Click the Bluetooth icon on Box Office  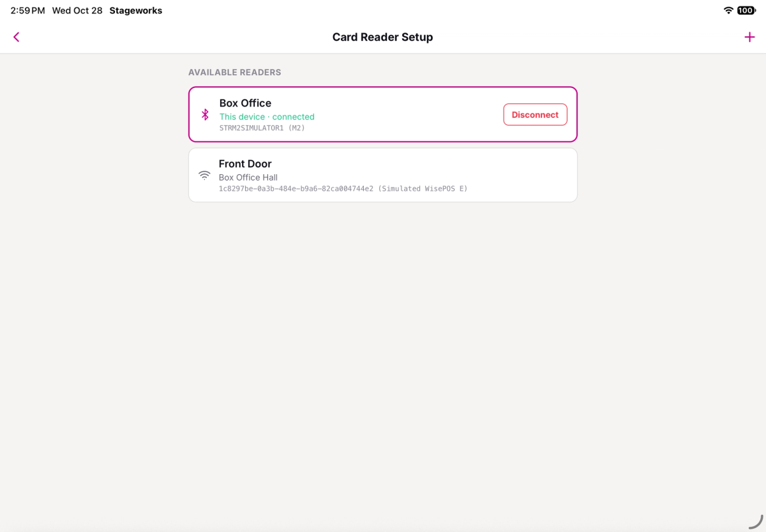pyautogui.click(x=205, y=114)
